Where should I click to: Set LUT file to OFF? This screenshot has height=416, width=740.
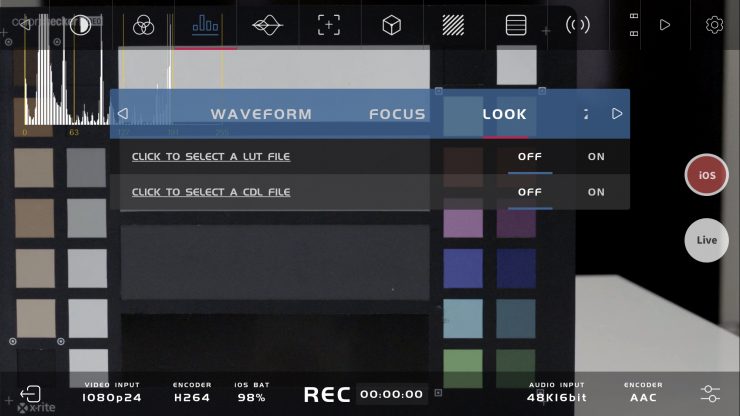(530, 156)
